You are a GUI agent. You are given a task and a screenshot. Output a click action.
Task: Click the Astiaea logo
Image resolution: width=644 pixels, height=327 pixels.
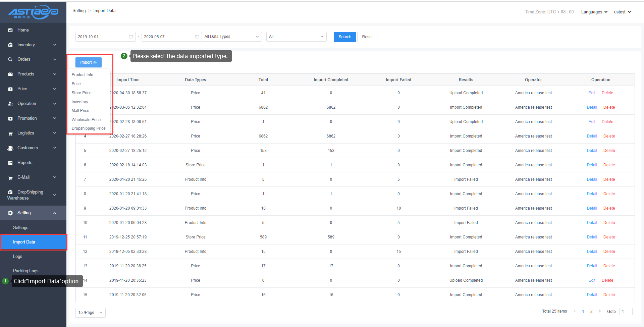coord(33,12)
